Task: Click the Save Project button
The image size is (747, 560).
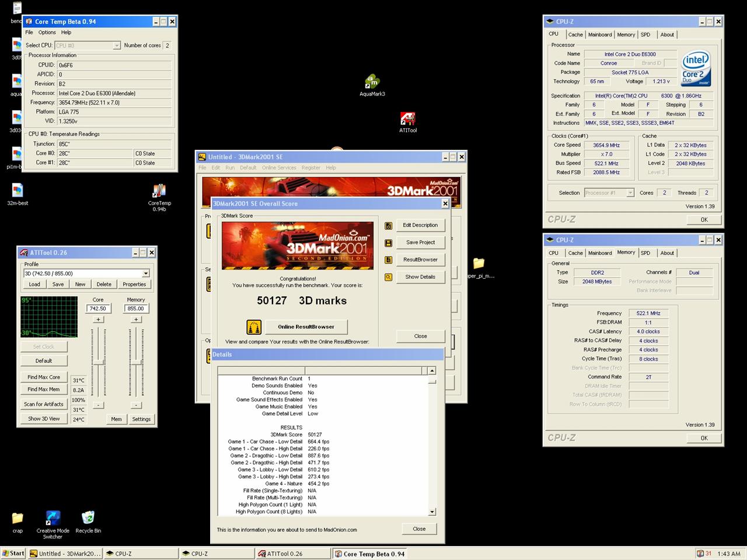Action: (420, 242)
